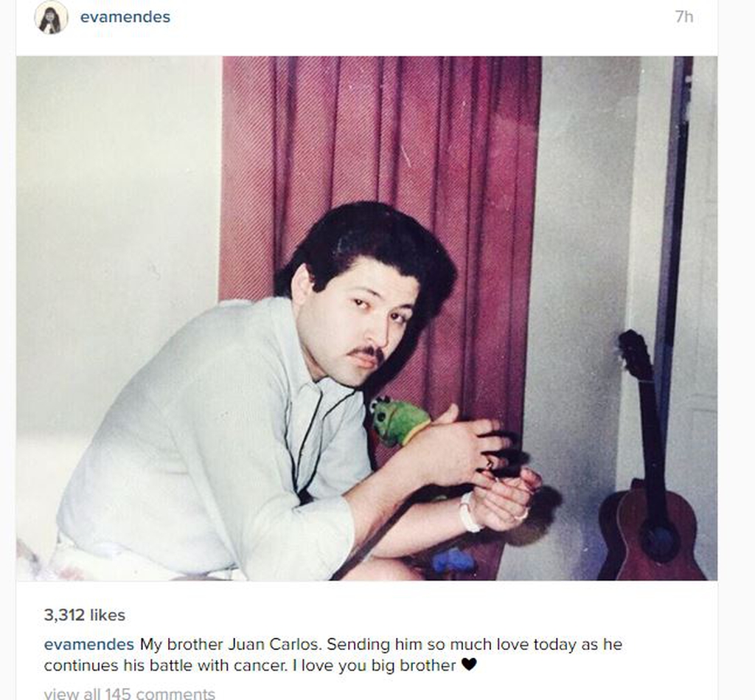This screenshot has height=700, width=755.
Task: Click the guitar headstock in the photo
Action: 635,354
